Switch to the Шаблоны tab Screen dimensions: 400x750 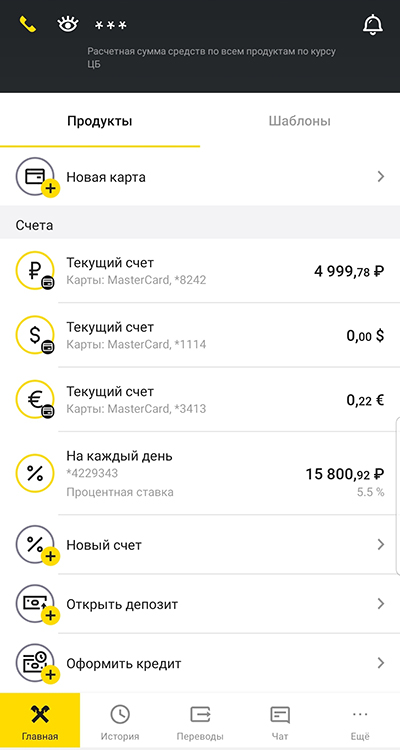(300, 121)
